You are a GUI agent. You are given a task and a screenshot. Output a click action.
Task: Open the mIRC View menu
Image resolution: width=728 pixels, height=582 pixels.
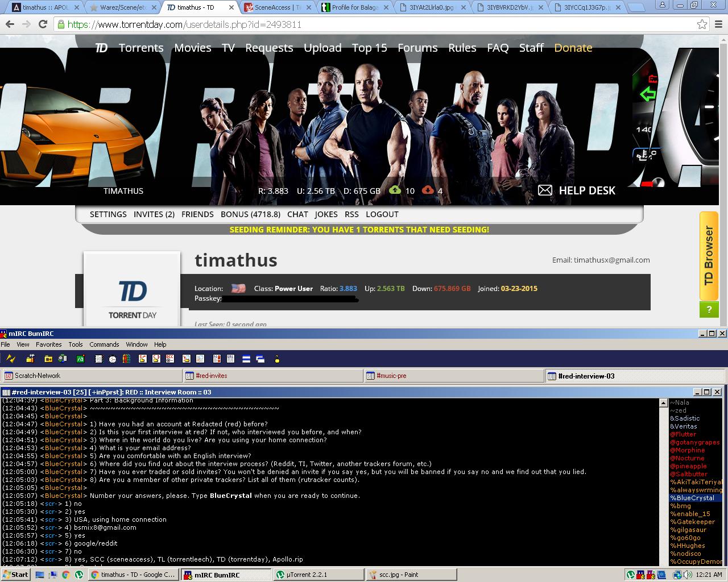coord(23,344)
